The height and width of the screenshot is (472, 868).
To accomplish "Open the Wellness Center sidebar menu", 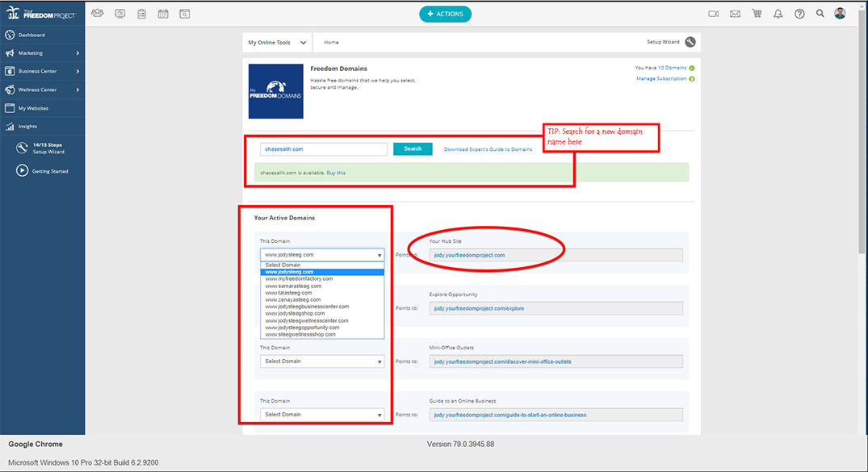I will [43, 90].
